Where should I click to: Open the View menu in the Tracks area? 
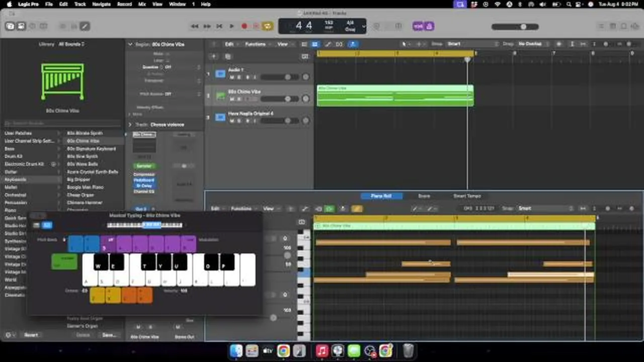tap(284, 44)
